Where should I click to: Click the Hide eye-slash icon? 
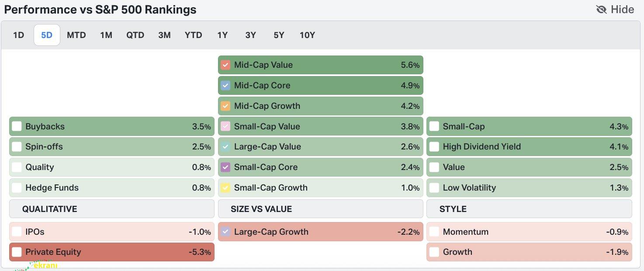(602, 10)
